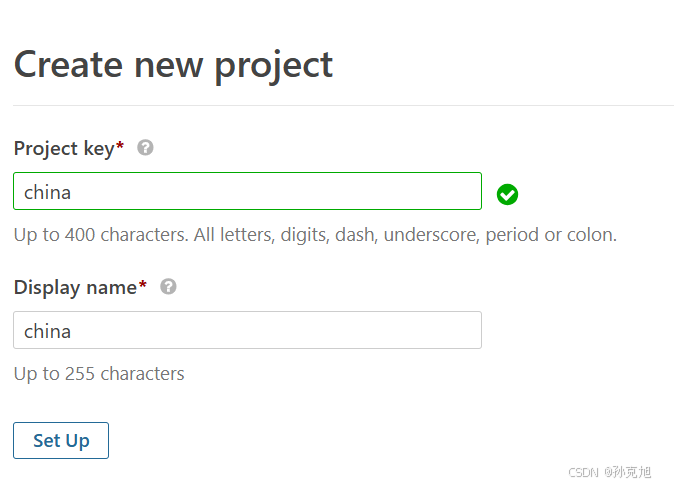Click the word underscore in the key hint

432,235
